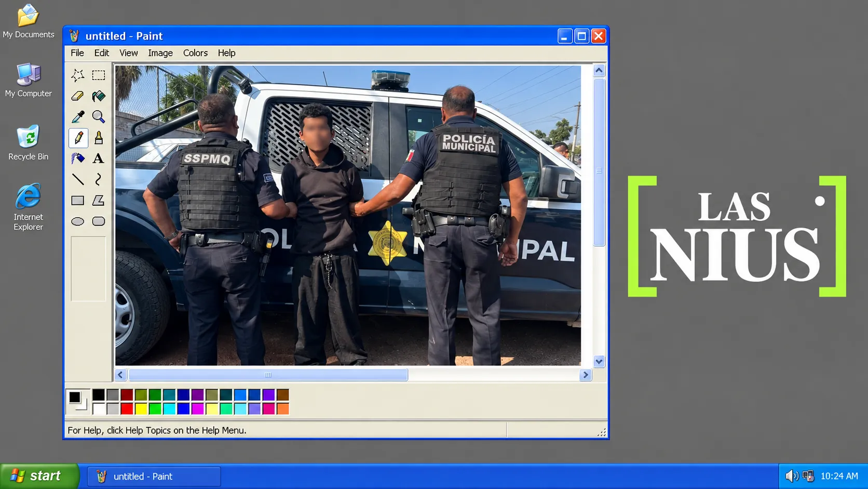868x489 pixels.
Task: Pick the red color swatch
Action: pyautogui.click(x=127, y=409)
